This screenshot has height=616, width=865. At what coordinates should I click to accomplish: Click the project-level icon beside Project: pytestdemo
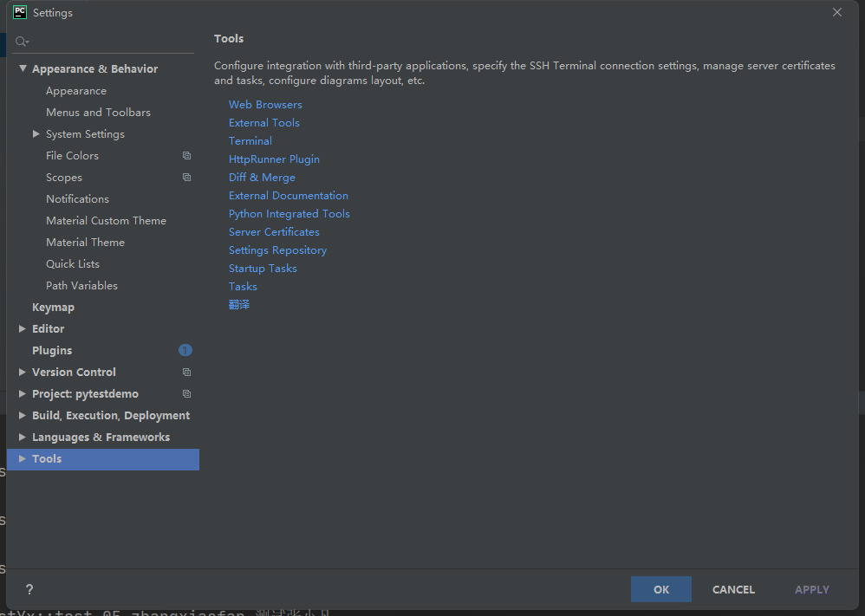[x=186, y=393]
